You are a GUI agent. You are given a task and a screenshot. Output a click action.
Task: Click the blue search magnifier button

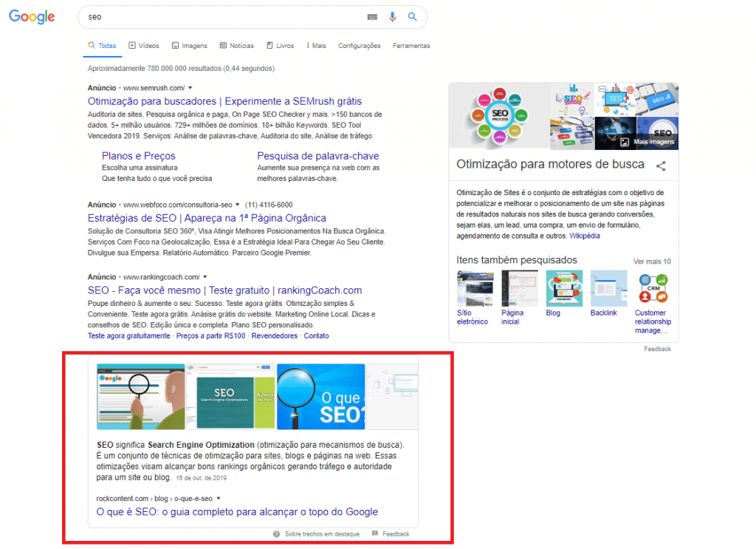[x=412, y=17]
